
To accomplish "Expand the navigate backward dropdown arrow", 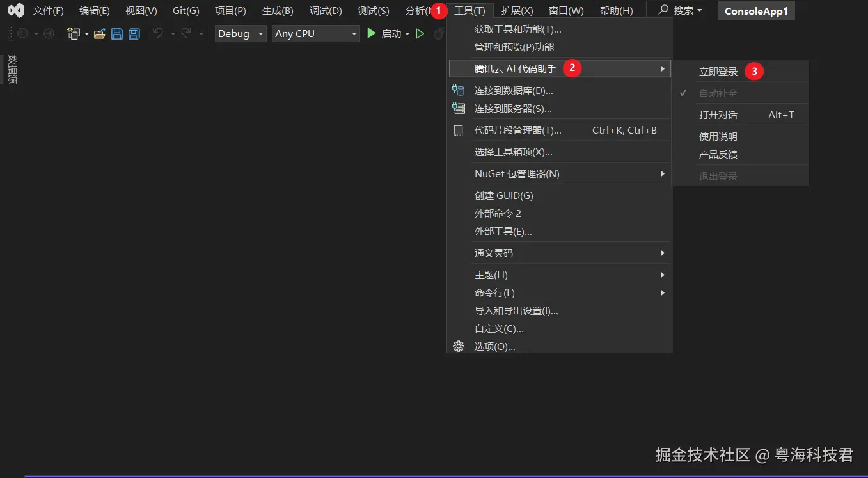I will (x=36, y=34).
